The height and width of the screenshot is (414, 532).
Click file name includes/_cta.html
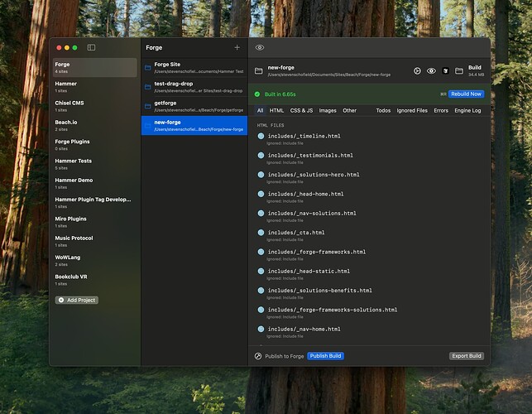(x=296, y=233)
